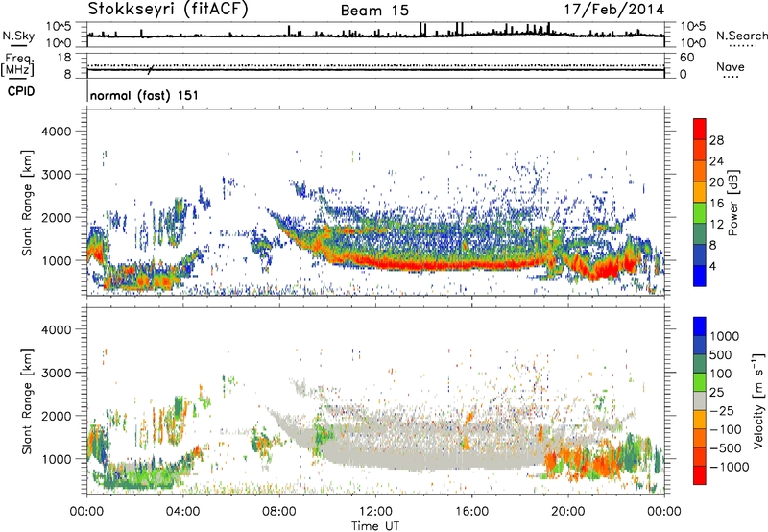The width and height of the screenshot is (768, 532).
Task: Pick the red top segment of the power colorbar
Action: point(700,129)
